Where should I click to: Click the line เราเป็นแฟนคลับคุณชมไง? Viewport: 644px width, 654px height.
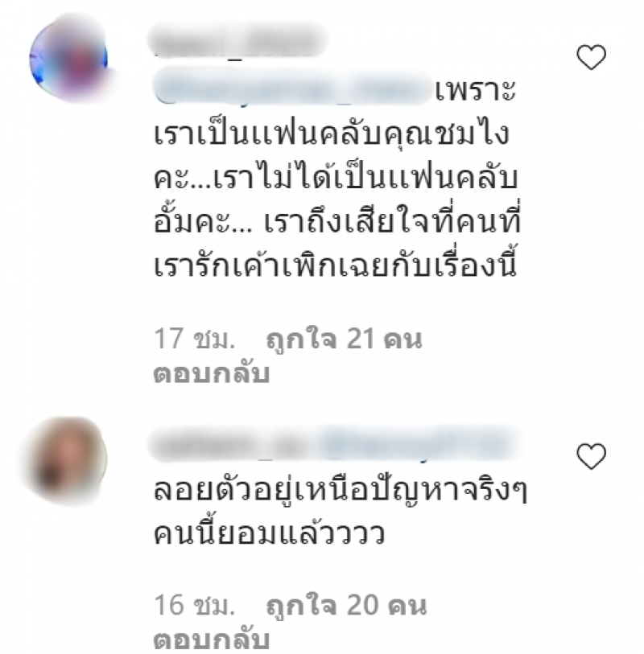pyautogui.click(x=332, y=134)
